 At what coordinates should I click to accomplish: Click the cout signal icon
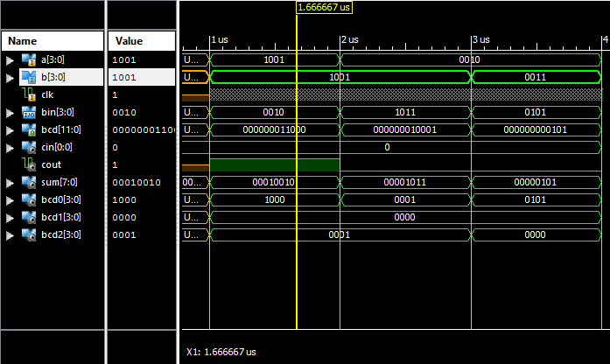(x=29, y=164)
